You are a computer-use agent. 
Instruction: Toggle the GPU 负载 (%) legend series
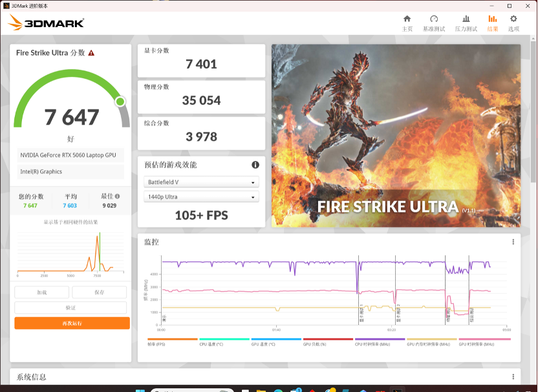(x=328, y=342)
